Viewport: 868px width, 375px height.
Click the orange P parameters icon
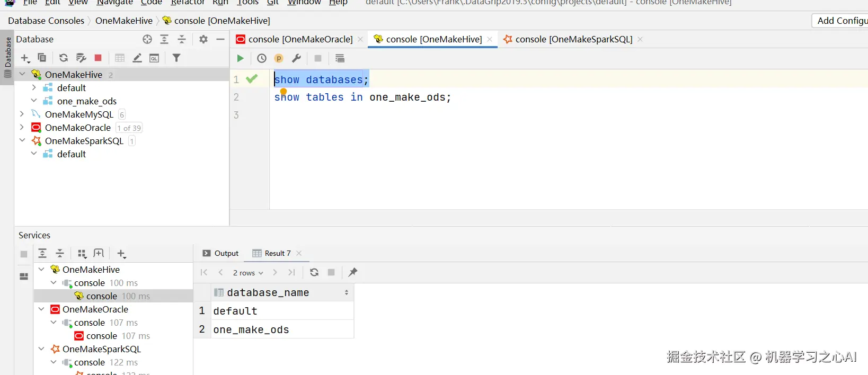[x=279, y=58]
